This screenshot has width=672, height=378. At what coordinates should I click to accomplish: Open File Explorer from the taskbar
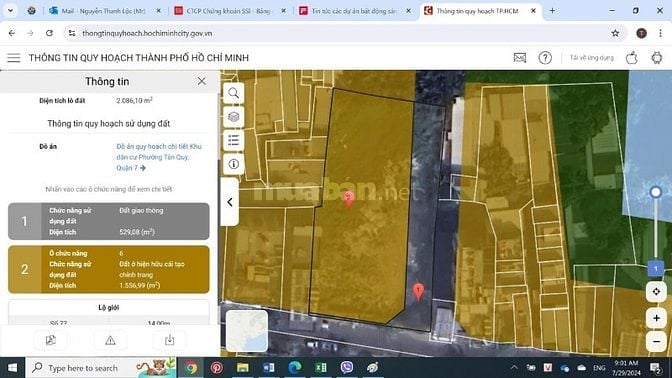[243, 368]
